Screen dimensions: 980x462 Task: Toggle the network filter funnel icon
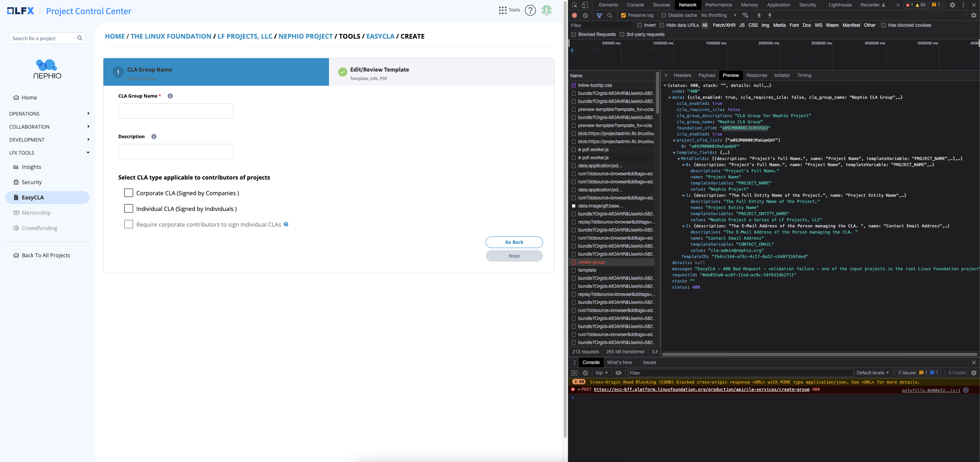click(x=599, y=15)
